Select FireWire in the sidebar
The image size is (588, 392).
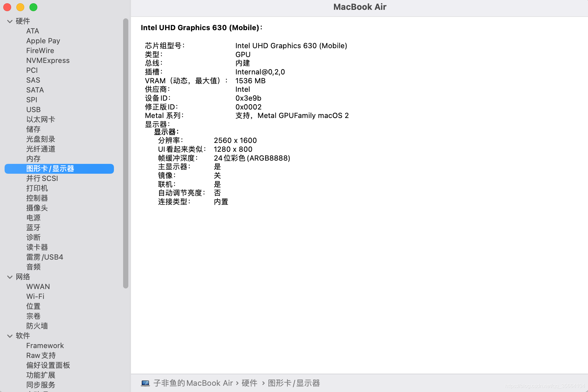tap(40, 51)
